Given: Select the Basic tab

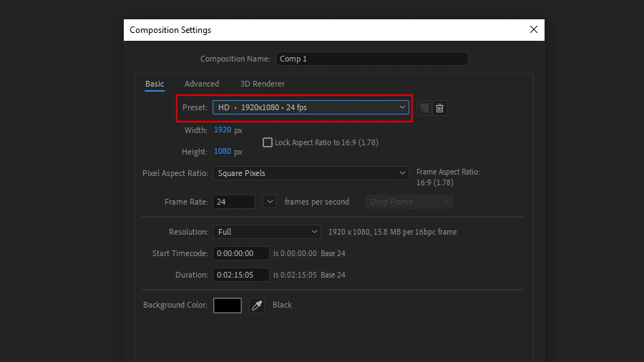Looking at the screenshot, I should [155, 84].
